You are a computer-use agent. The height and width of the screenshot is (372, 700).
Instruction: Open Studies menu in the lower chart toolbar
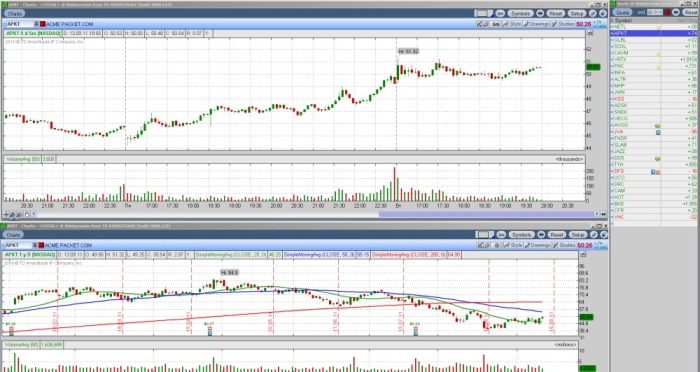click(x=564, y=245)
